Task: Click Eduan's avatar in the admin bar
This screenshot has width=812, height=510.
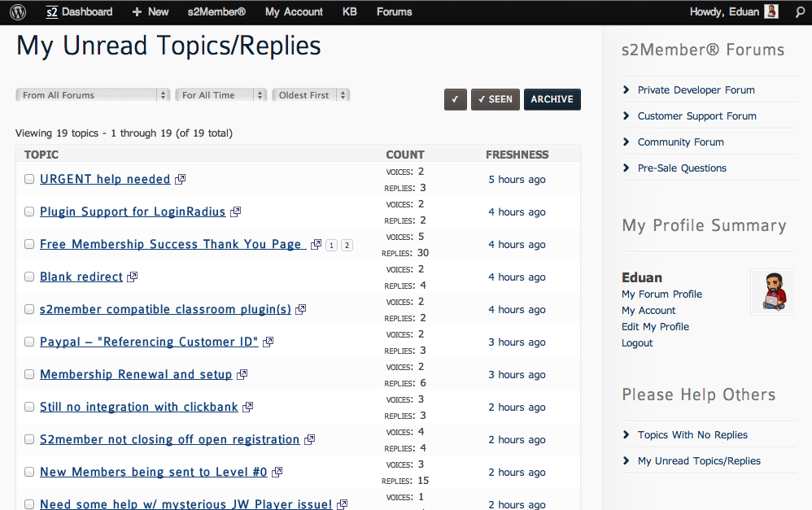Action: pos(771,11)
